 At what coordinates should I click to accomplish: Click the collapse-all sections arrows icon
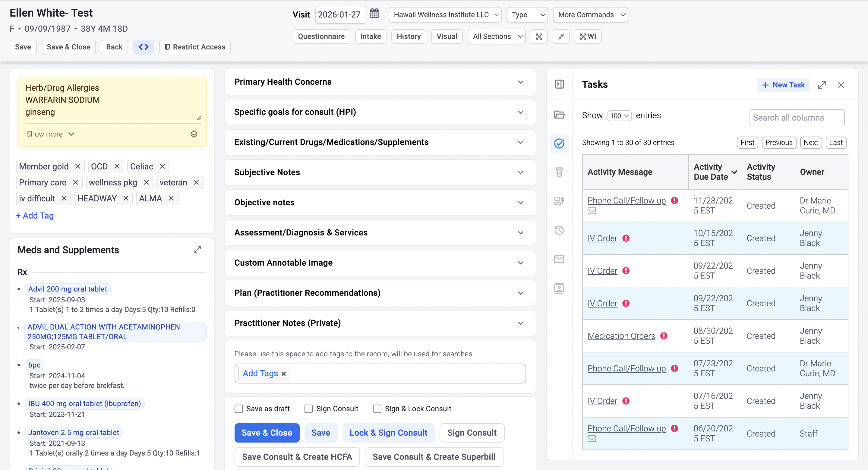pyautogui.click(x=561, y=36)
